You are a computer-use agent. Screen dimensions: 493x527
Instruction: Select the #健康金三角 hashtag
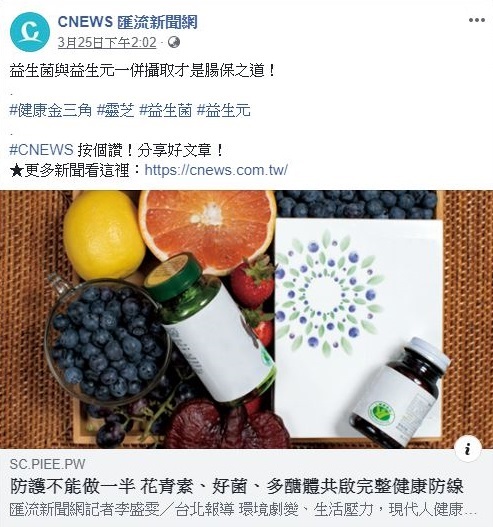pyautogui.click(x=50, y=111)
